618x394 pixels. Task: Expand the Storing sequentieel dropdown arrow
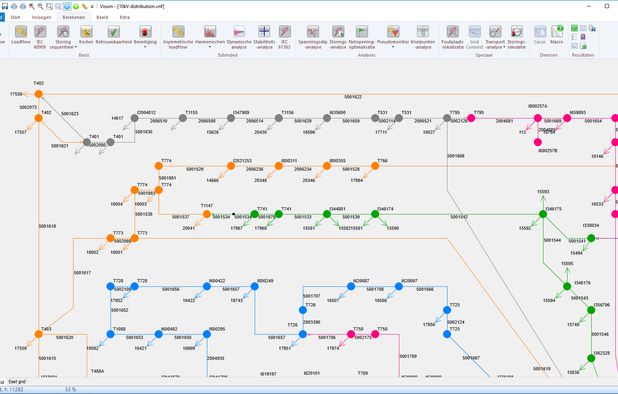tap(76, 47)
